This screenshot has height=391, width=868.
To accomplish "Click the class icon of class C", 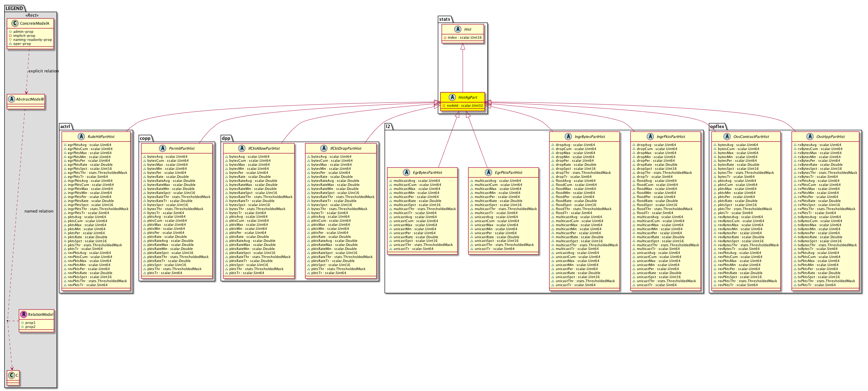I will (11, 375).
